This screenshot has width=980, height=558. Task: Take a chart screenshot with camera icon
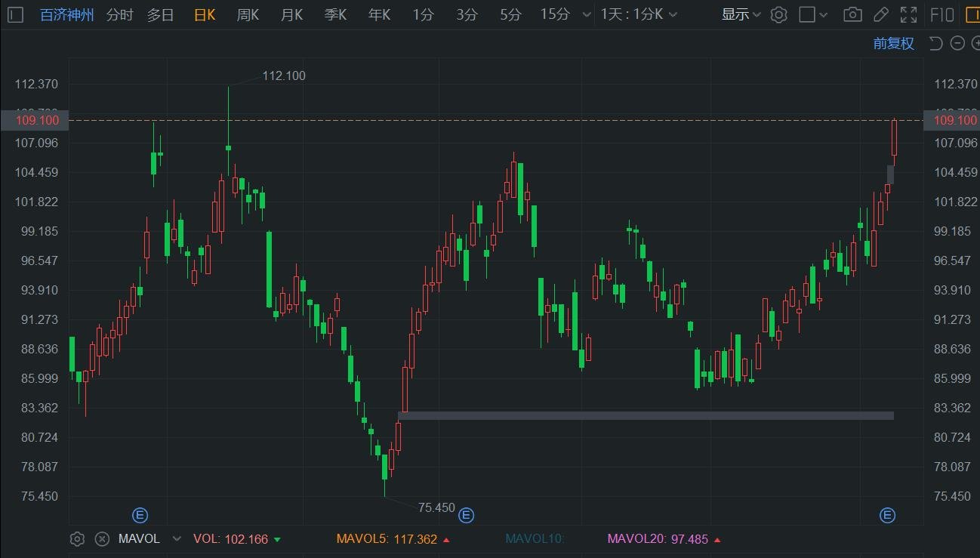(852, 14)
